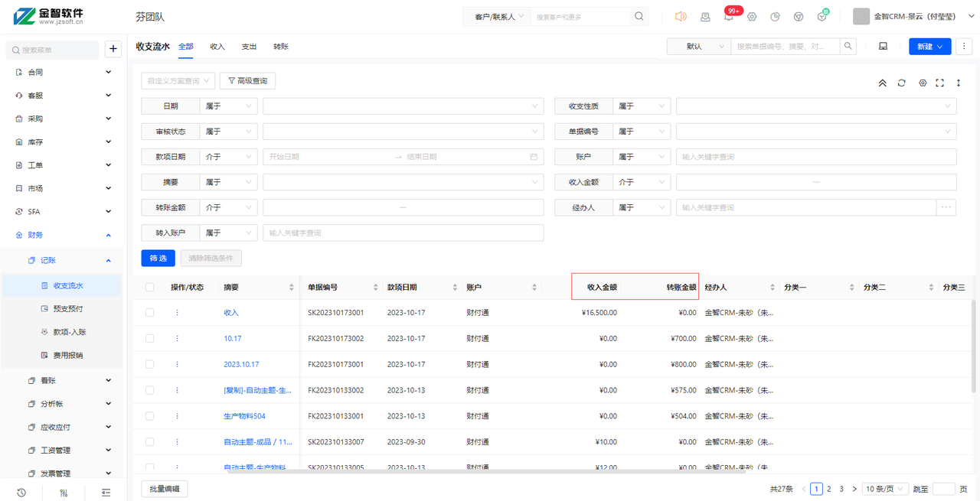Switch to the 支出 tab

click(x=249, y=47)
